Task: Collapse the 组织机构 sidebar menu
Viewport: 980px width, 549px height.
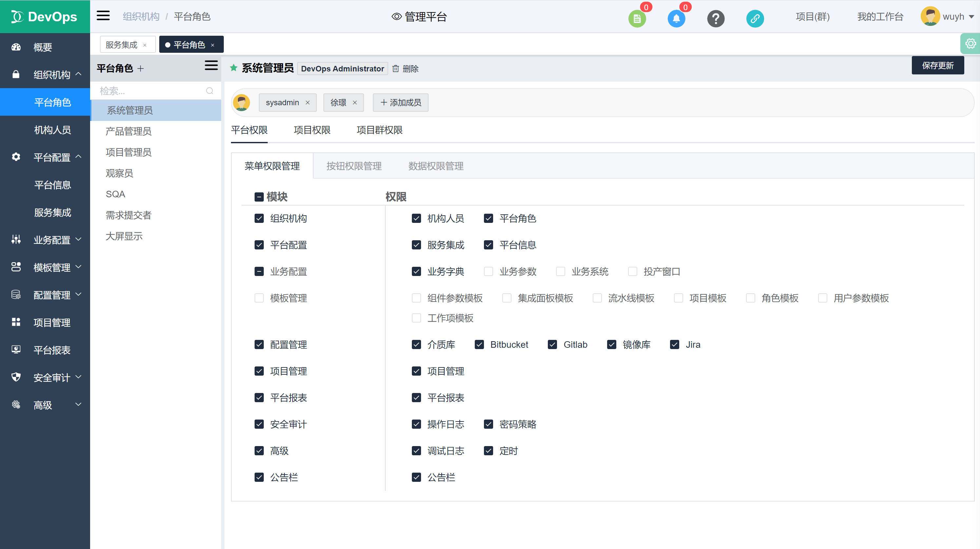Action: (x=78, y=74)
